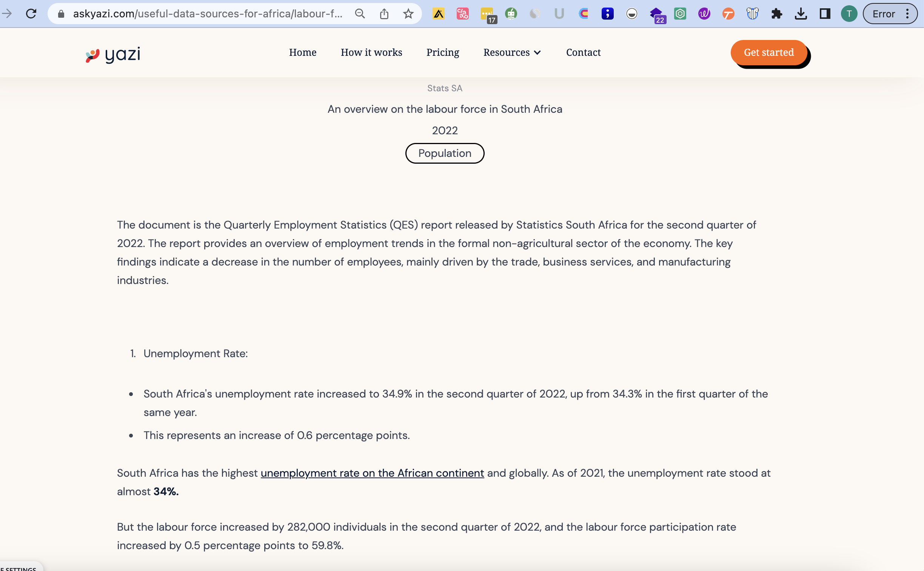924x571 pixels.
Task: Open the Wordtune extension icon
Action: (704, 14)
